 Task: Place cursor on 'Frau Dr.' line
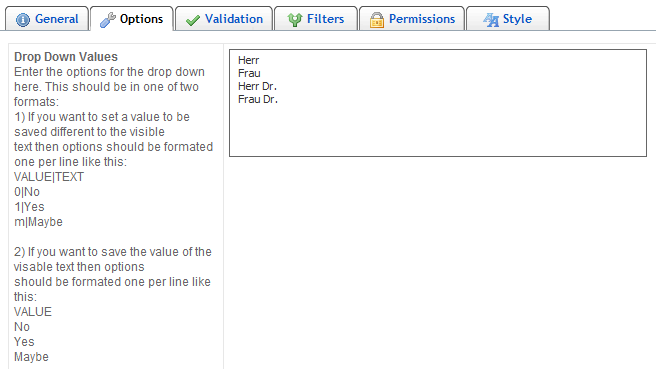(x=258, y=99)
